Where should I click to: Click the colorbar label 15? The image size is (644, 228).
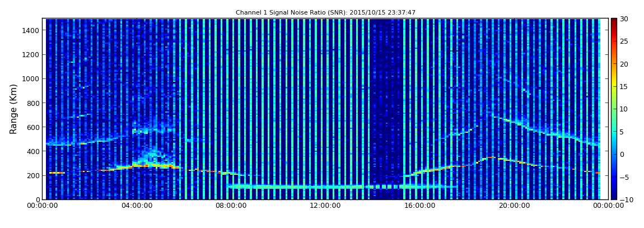pos(624,87)
